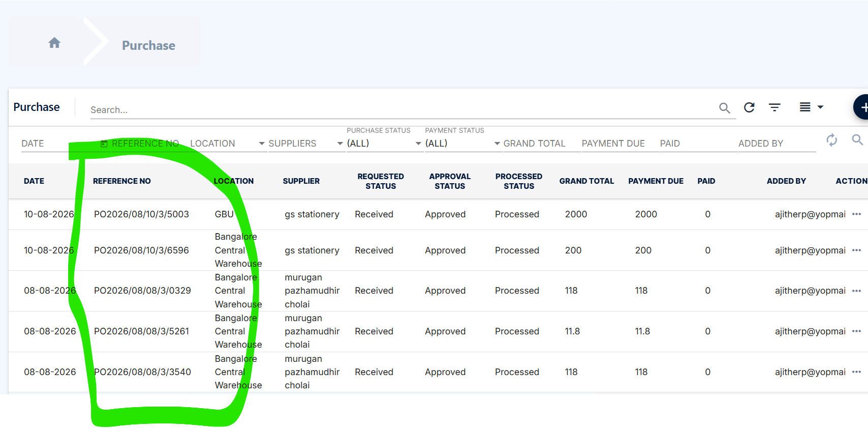Click the PAID filter field
The image size is (868, 428).
(698, 144)
